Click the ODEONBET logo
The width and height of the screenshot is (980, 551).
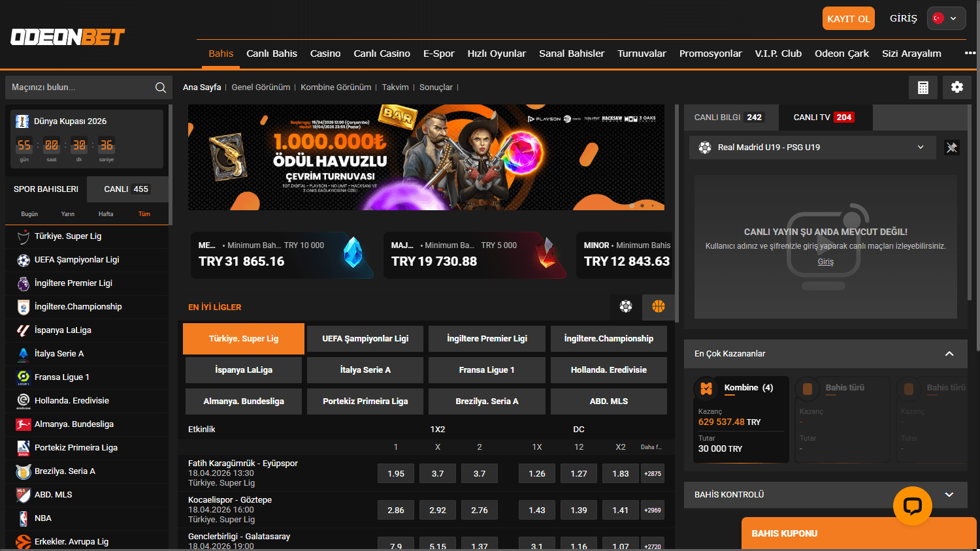(x=67, y=37)
